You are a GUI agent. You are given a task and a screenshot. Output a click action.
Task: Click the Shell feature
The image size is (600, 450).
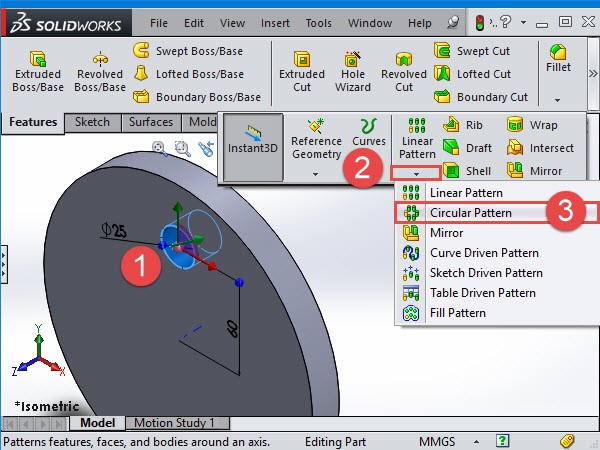click(467, 171)
